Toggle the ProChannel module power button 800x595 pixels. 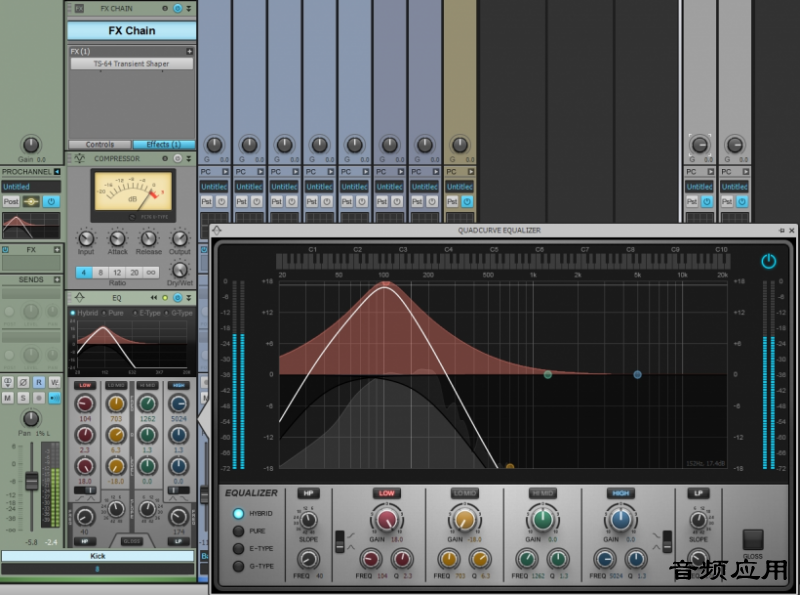(x=51, y=202)
